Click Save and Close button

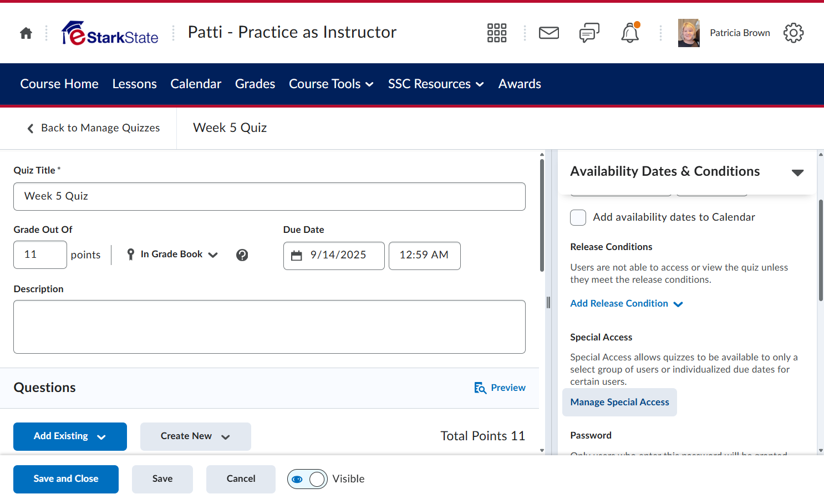click(66, 479)
